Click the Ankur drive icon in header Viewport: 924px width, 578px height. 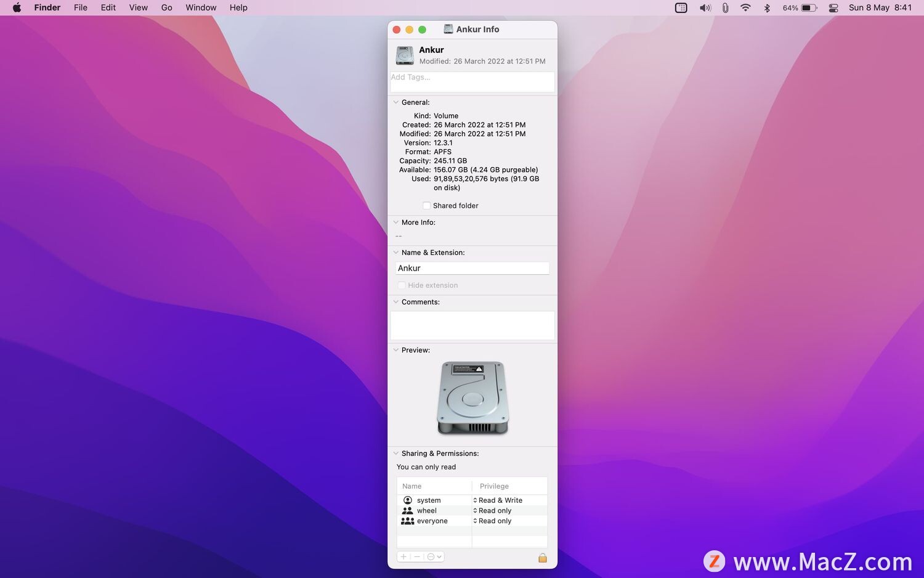(x=405, y=55)
